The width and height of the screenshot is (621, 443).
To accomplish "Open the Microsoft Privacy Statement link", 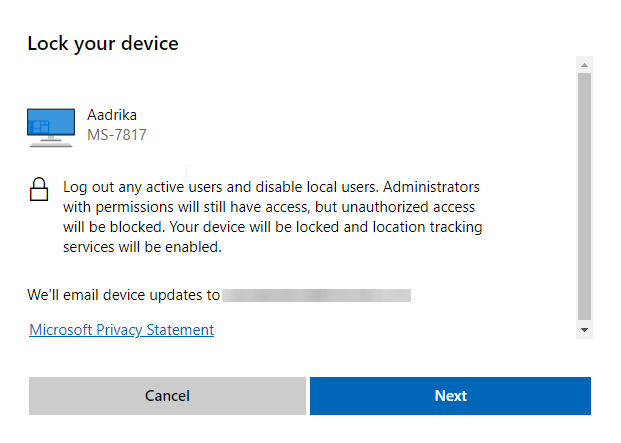I will pyautogui.click(x=122, y=330).
